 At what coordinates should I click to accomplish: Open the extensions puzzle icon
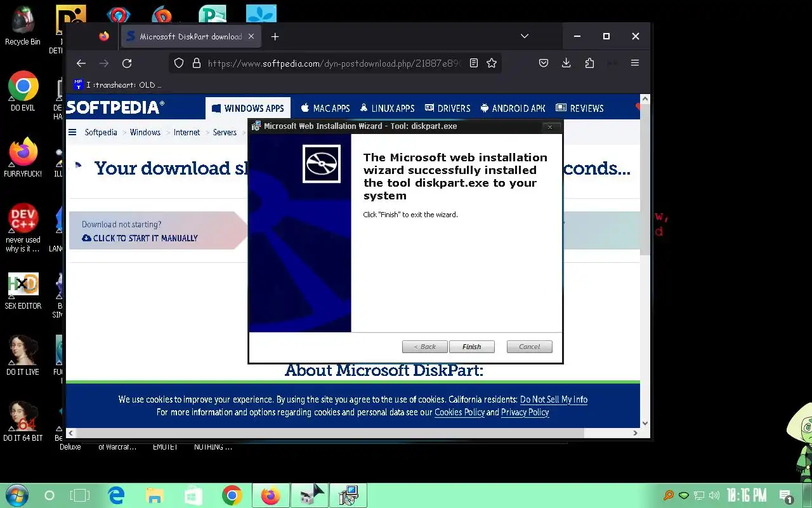[x=589, y=63]
